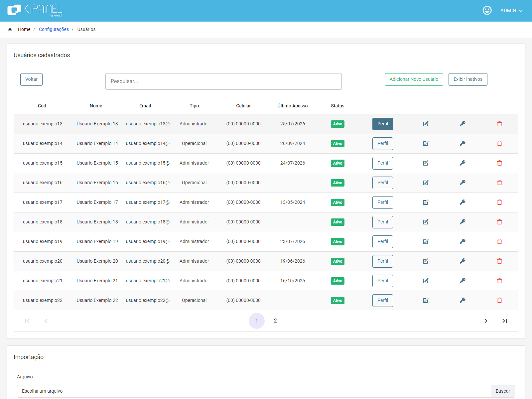
Task: Open Configurações breadcrumb link
Action: (x=54, y=29)
